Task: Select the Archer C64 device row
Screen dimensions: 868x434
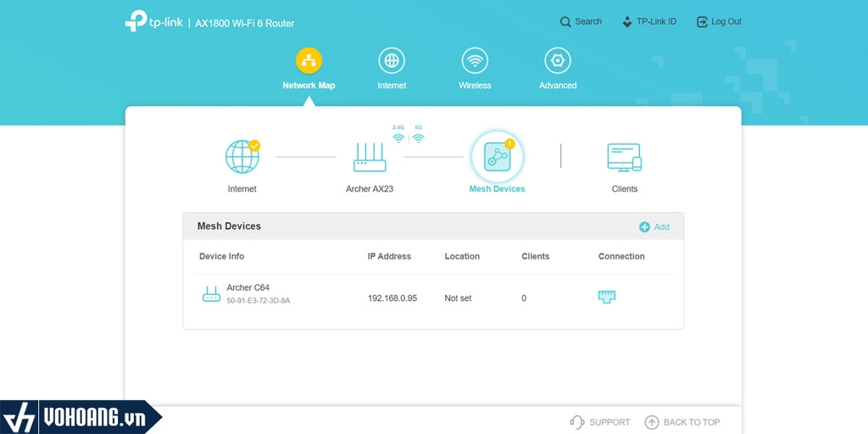Action: click(x=433, y=298)
